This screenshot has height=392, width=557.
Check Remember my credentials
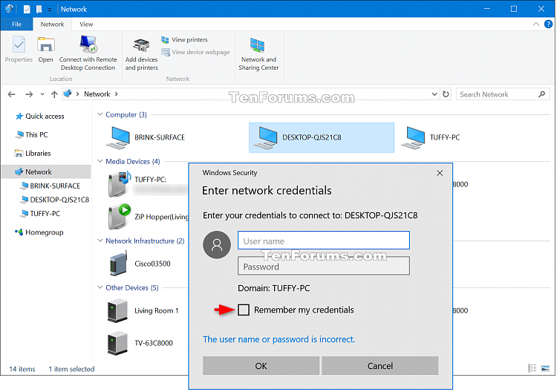pyautogui.click(x=244, y=310)
